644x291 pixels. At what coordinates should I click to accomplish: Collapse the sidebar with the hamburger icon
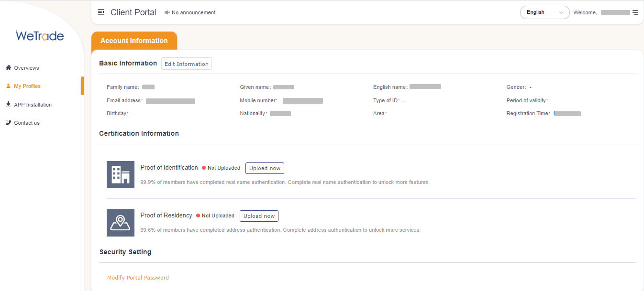101,12
